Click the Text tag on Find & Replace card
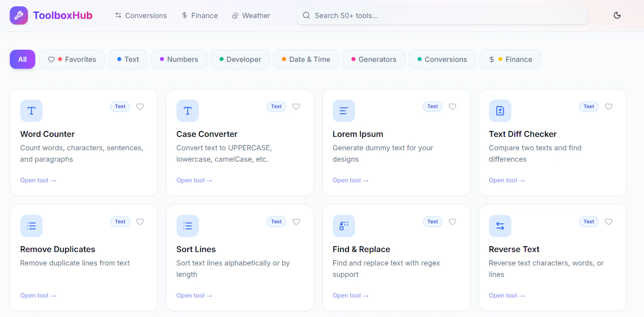644x317 pixels. 432,222
